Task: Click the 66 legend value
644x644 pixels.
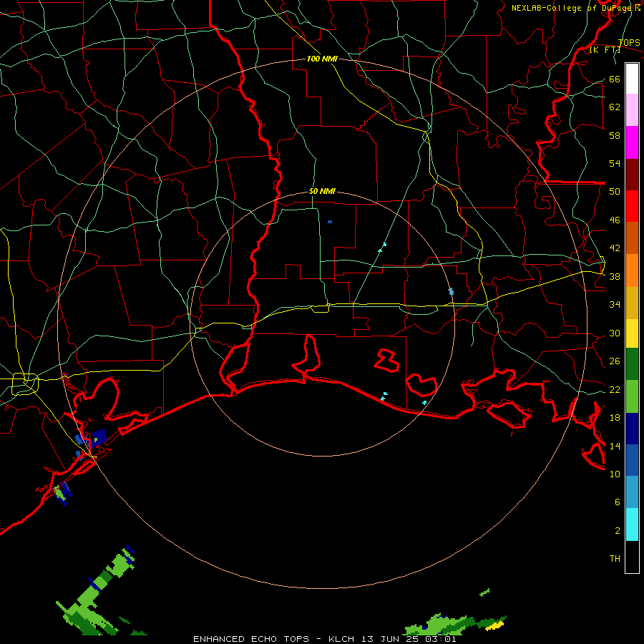Action: click(x=615, y=79)
